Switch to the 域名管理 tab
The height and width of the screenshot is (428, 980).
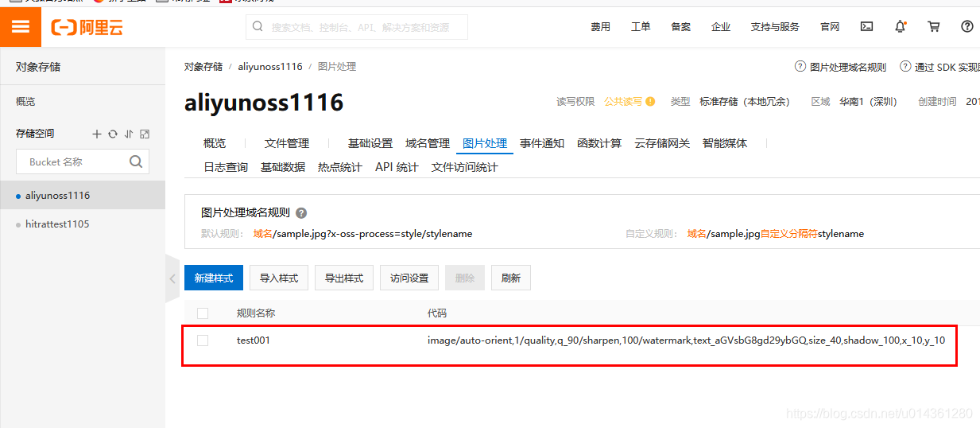coord(428,143)
